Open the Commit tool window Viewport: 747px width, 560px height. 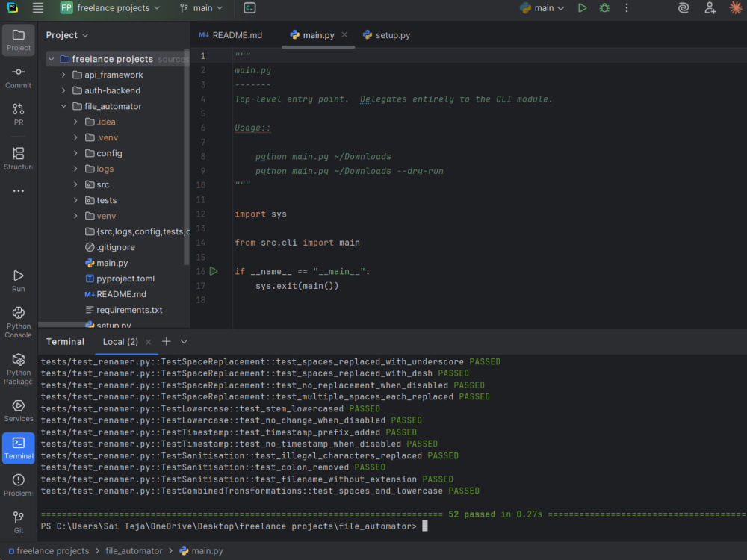[19, 78]
